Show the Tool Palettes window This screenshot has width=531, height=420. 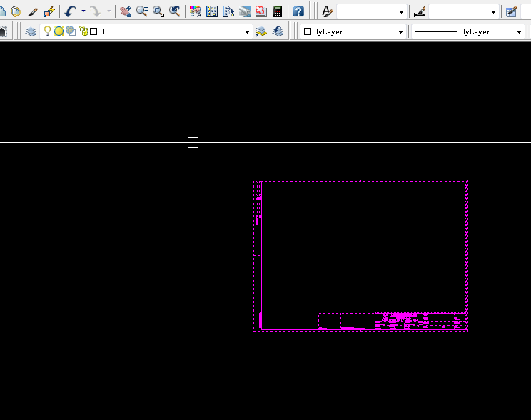(228, 11)
